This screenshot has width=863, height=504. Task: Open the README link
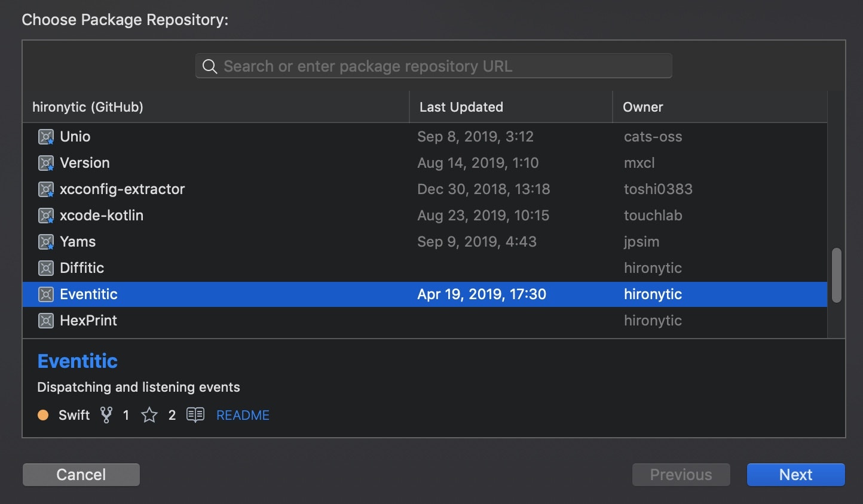click(x=243, y=415)
